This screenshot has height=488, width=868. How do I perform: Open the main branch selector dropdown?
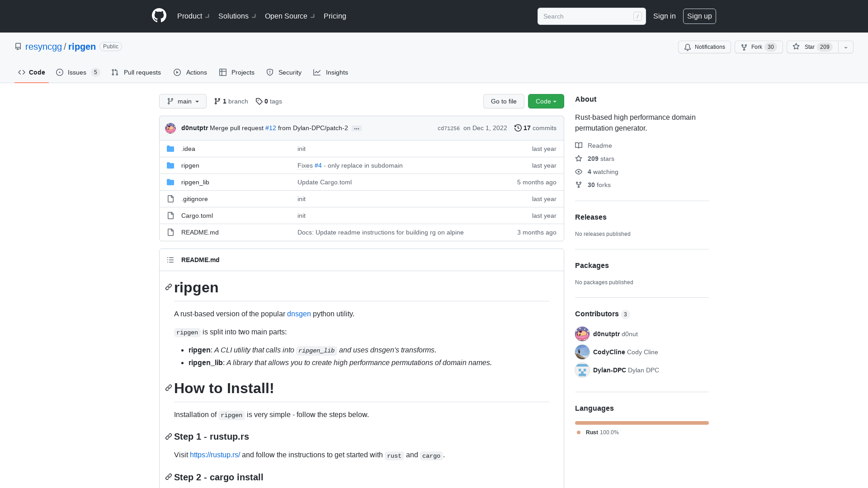(183, 101)
